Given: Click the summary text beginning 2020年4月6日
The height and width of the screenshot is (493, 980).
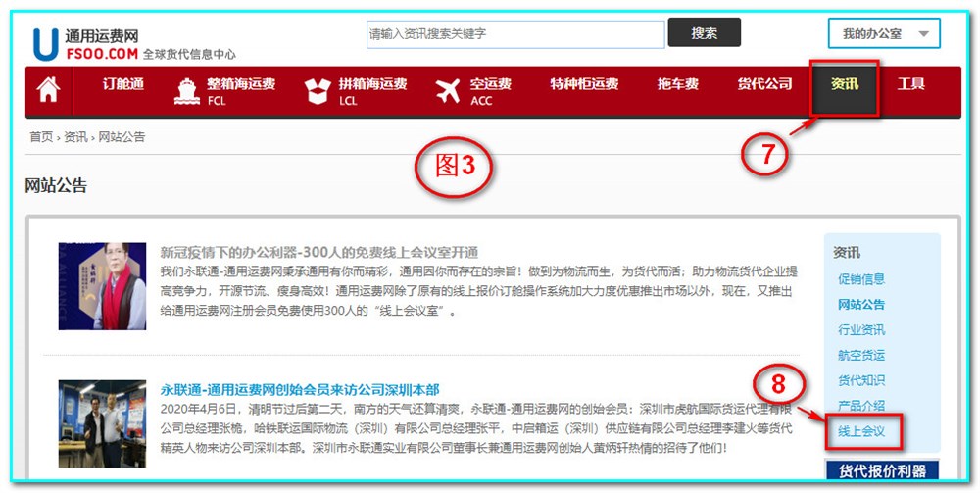Looking at the screenshot, I should [x=477, y=428].
